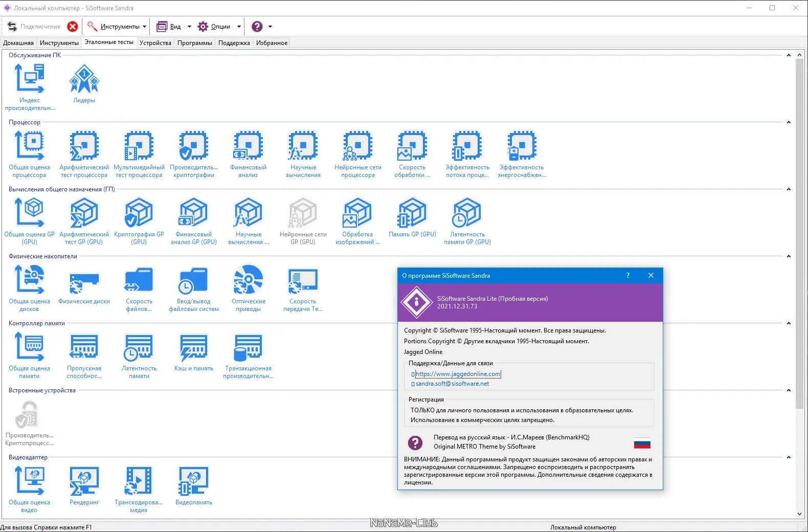Collapse the Контроллер памяти section
Screen dimensions: 808x532
[789, 323]
